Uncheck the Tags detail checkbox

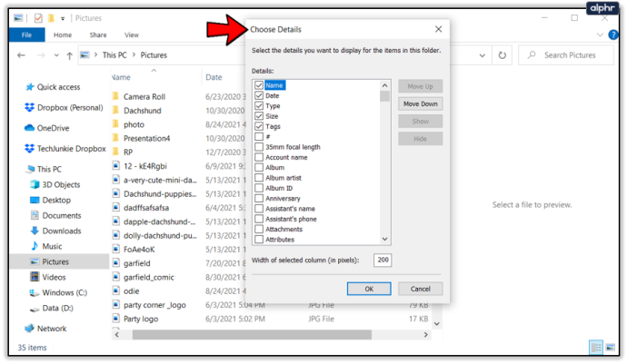click(259, 126)
